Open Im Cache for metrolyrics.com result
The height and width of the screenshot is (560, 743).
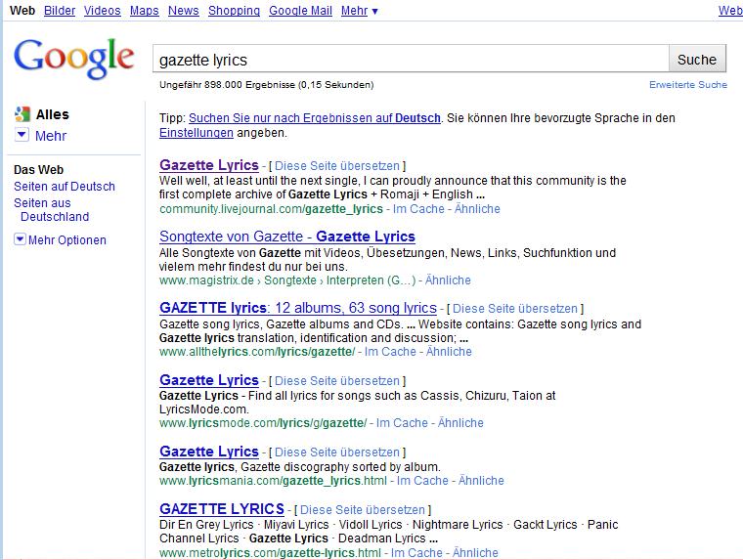(x=416, y=552)
